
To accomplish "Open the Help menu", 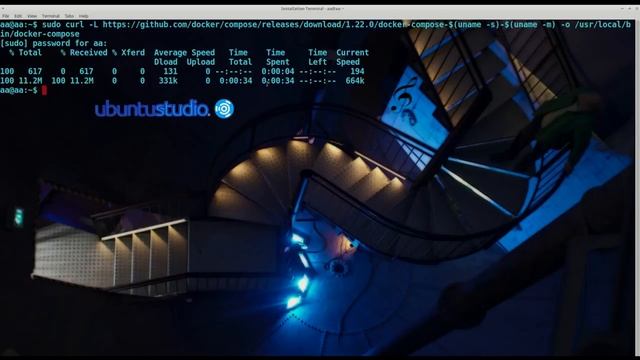I will 83,16.
